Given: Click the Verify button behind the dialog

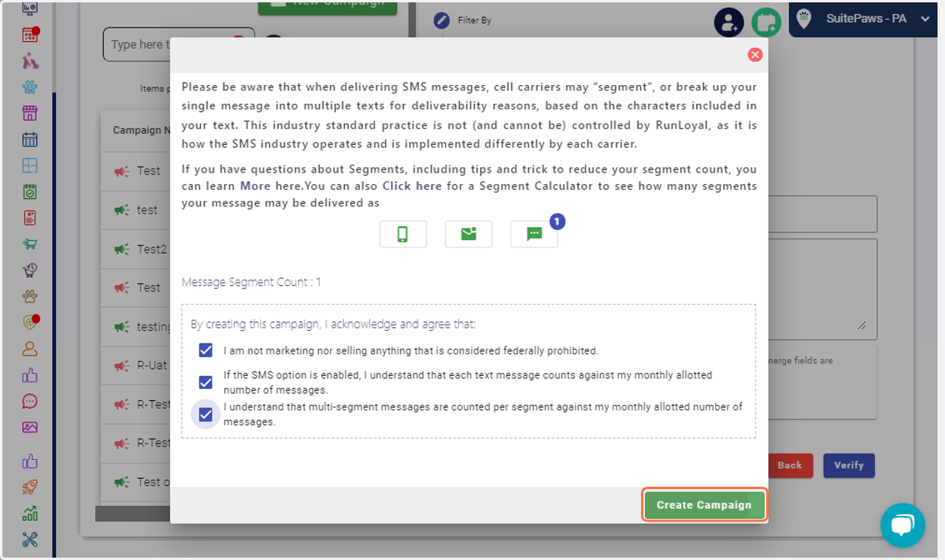Looking at the screenshot, I should (849, 465).
